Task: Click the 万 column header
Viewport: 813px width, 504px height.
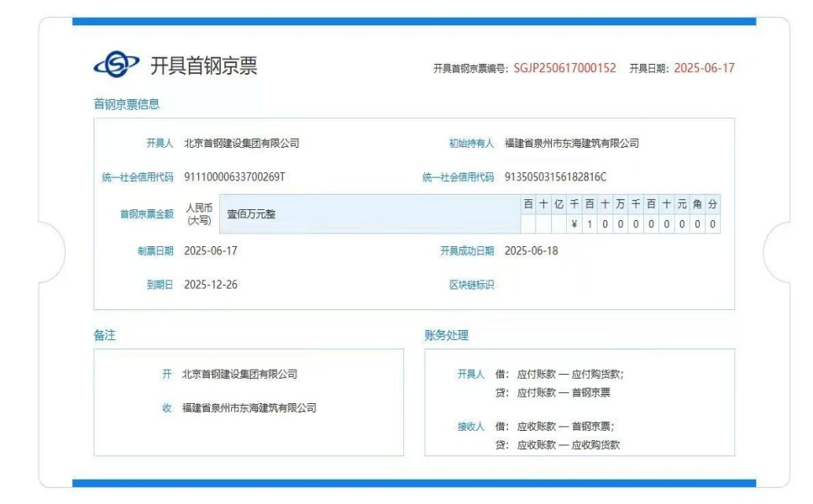Action: [x=620, y=204]
